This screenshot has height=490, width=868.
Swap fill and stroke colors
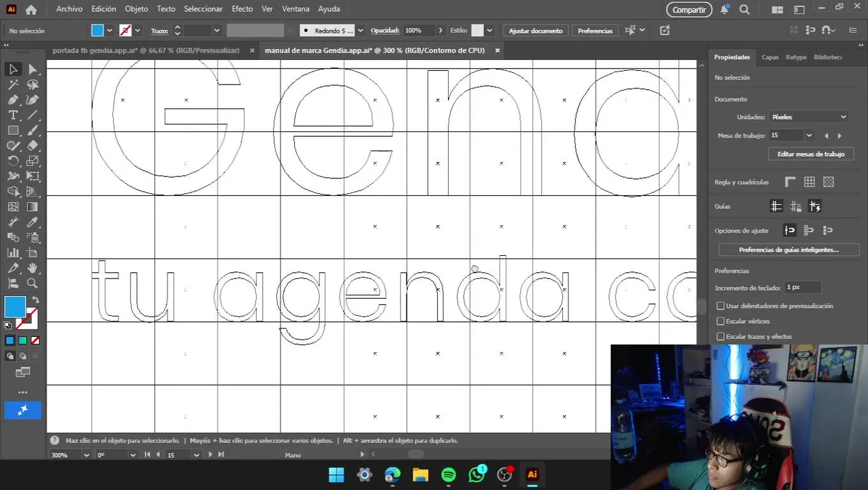click(x=35, y=299)
